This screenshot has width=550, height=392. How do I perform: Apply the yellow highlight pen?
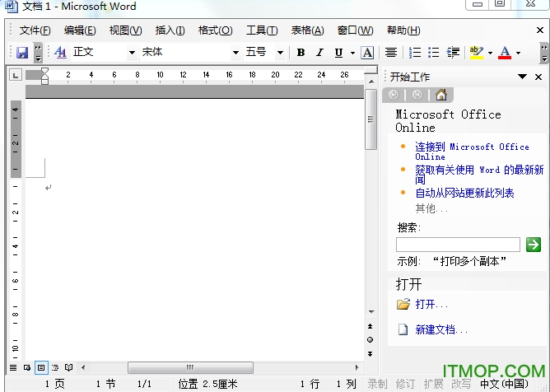(477, 53)
